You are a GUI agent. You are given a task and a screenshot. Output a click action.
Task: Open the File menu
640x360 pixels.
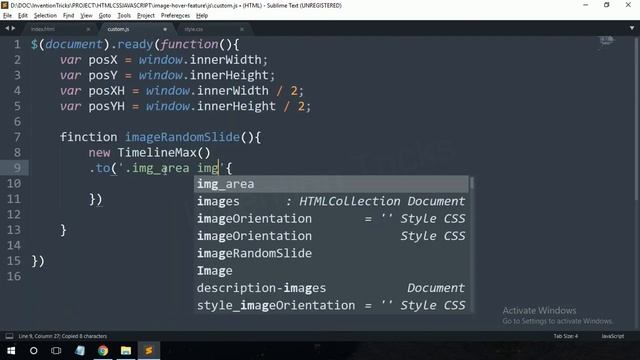[7, 16]
